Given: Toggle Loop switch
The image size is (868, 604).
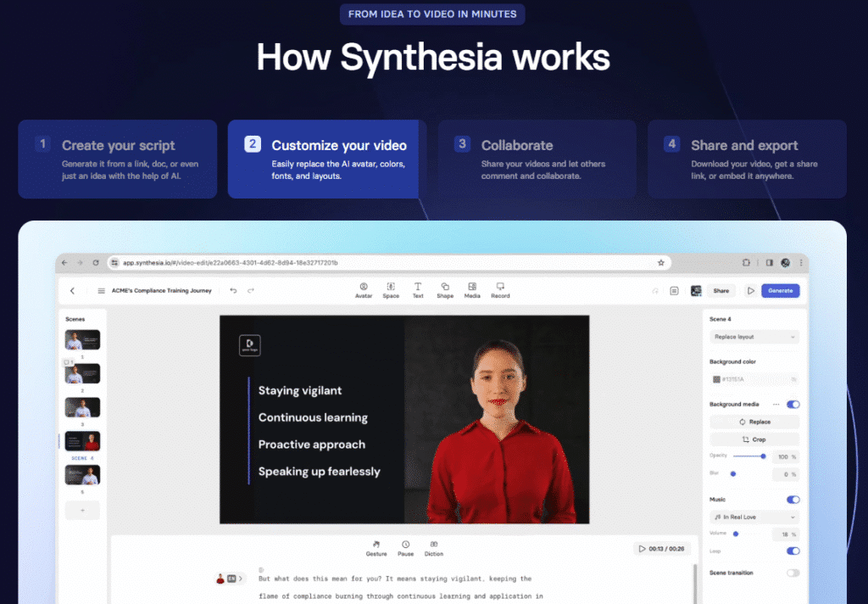Looking at the screenshot, I should [793, 551].
